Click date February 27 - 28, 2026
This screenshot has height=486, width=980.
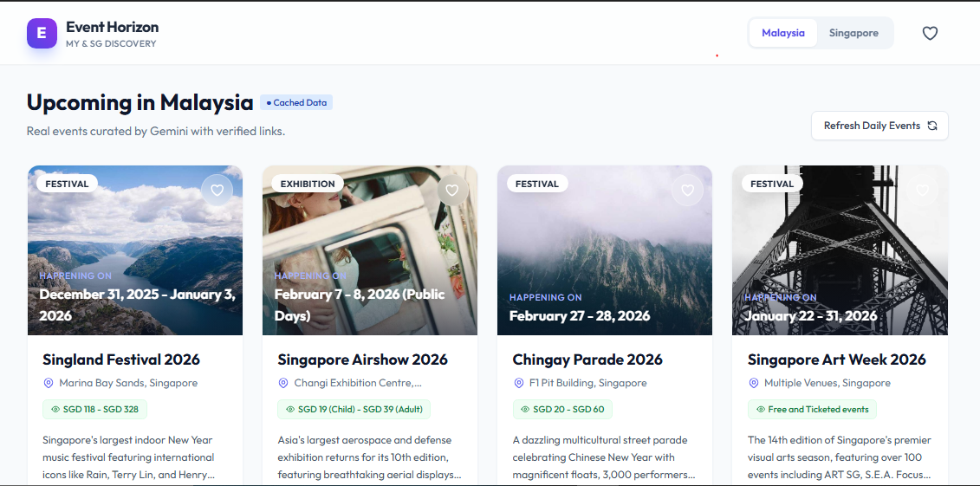580,316
